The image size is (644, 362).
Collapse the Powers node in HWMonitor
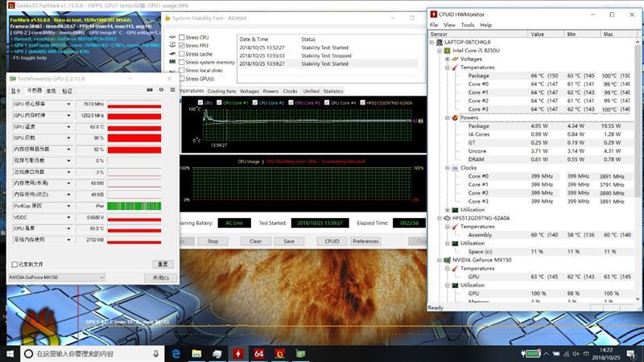coord(448,117)
